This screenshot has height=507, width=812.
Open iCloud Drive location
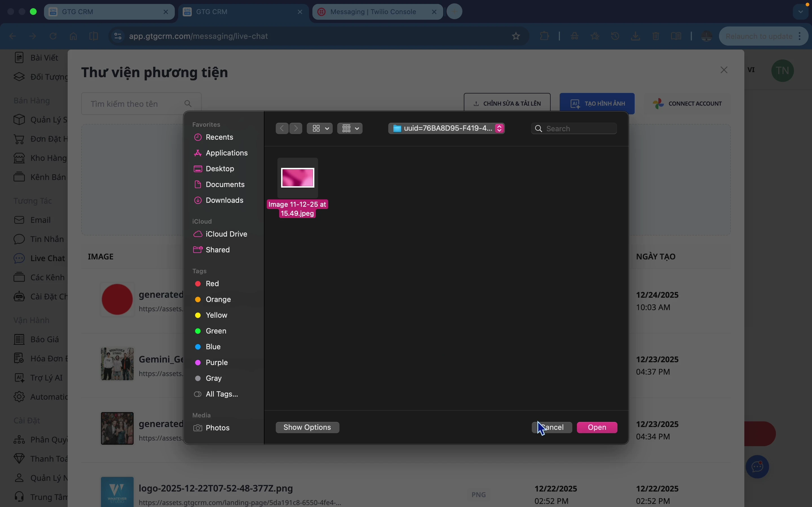pyautogui.click(x=226, y=234)
